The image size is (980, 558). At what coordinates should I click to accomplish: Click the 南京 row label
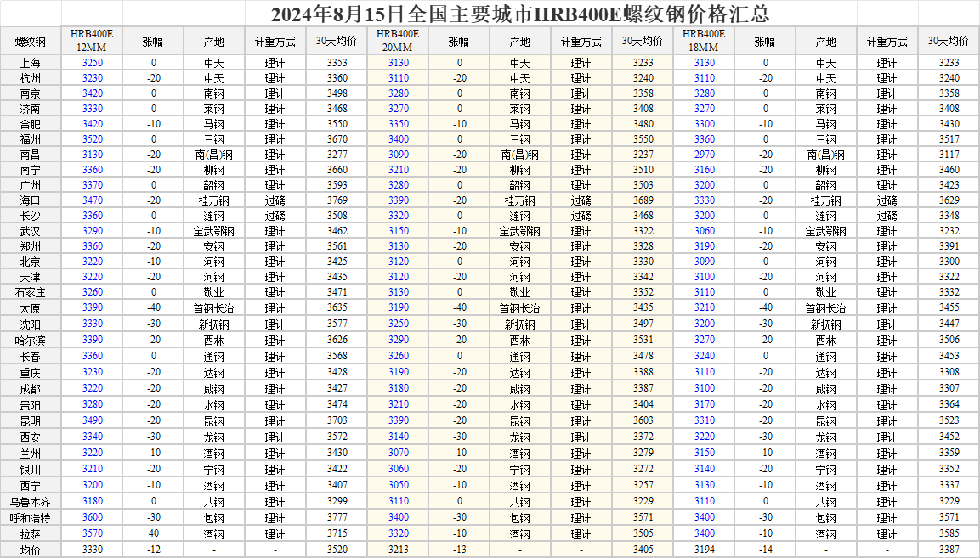pos(31,93)
